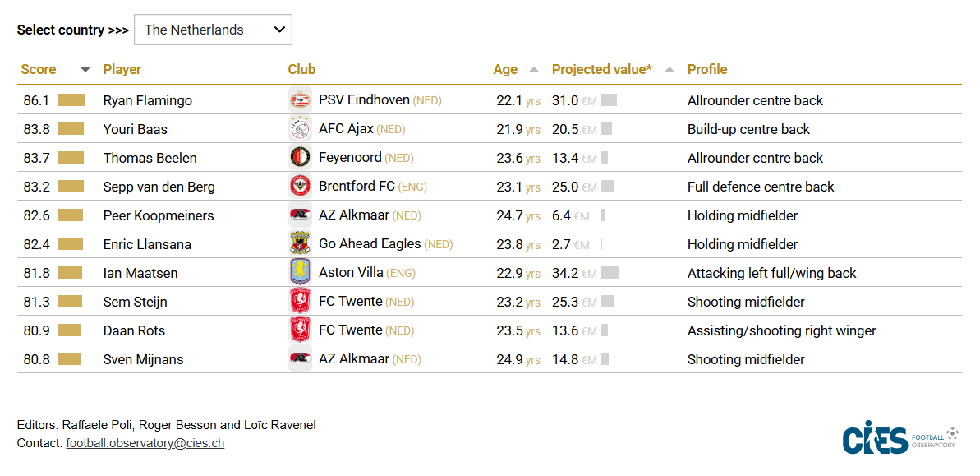Click the Club column header

pos(301,70)
